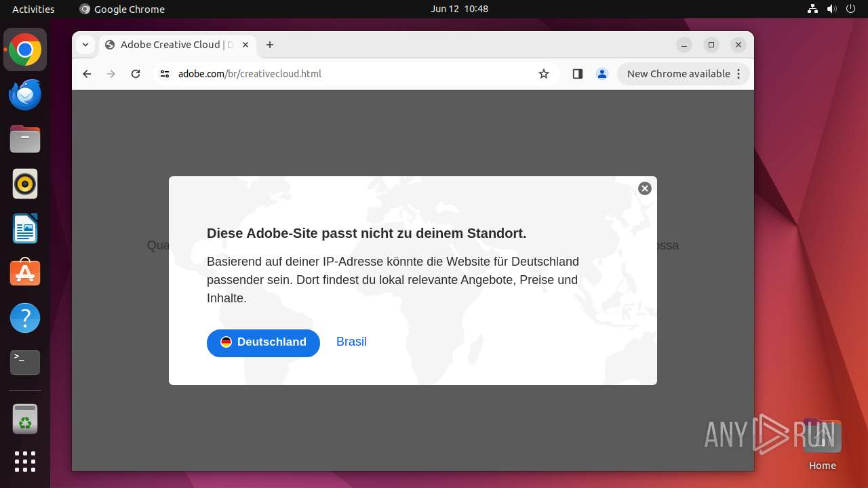Open system network status icon
The height and width of the screenshot is (488, 868).
[812, 9]
